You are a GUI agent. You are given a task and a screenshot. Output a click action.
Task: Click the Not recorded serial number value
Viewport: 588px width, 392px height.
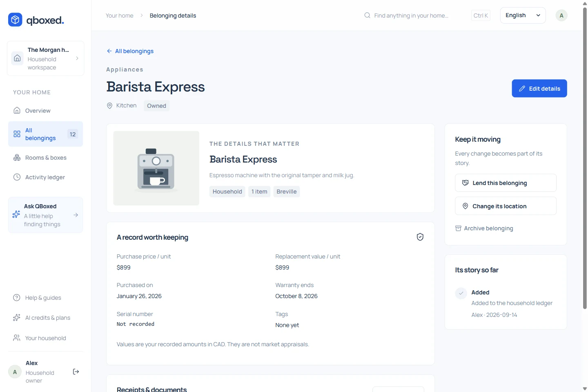click(x=136, y=324)
